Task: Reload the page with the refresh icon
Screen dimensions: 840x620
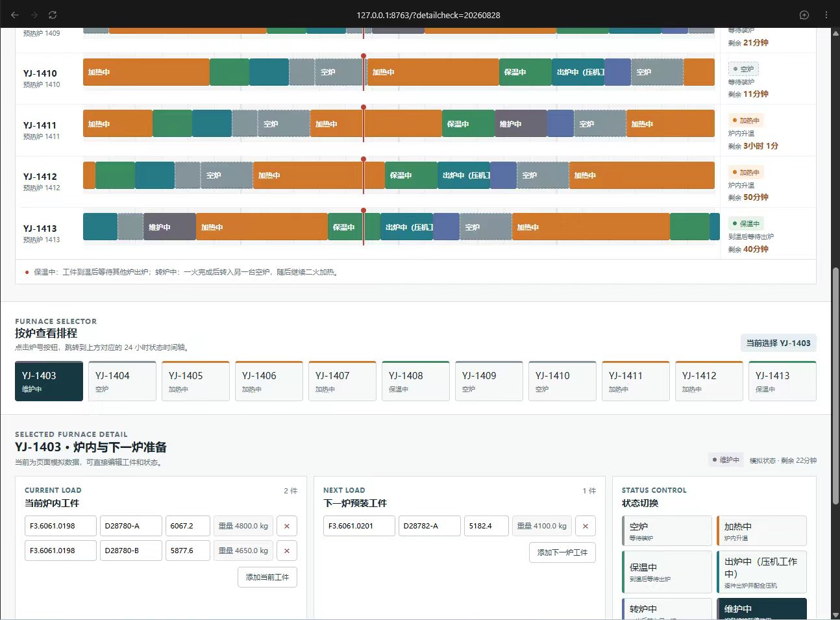Action: coord(53,15)
